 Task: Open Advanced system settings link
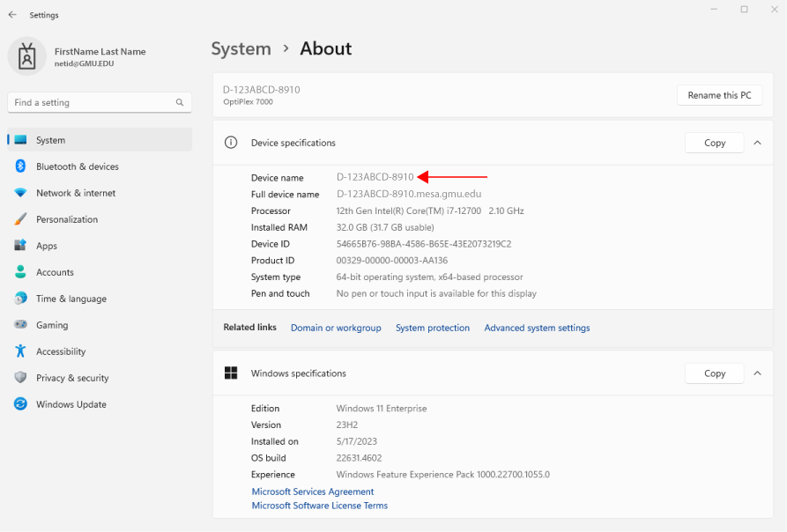tap(537, 328)
